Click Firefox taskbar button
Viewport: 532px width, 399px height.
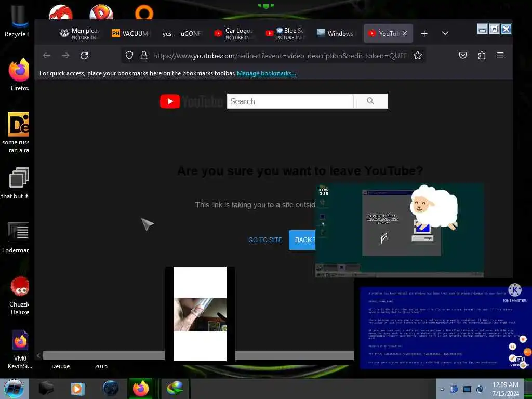pos(140,389)
